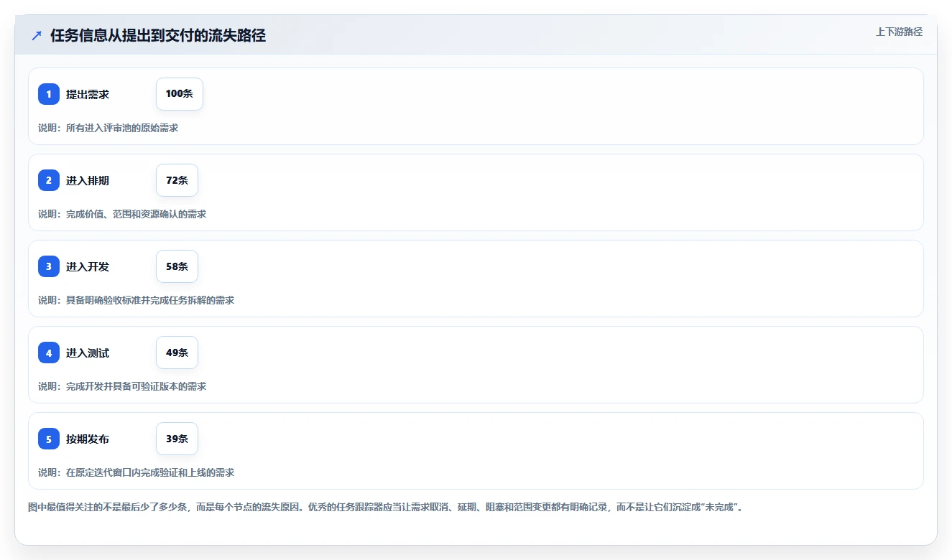The height and width of the screenshot is (560, 952).
Task: Select step badge 5 for 按期发布
Action: tap(49, 439)
